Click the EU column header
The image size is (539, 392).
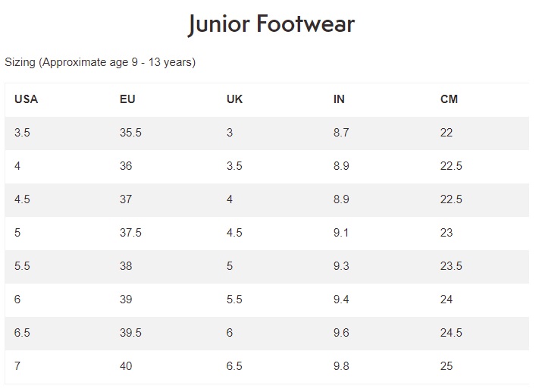coord(127,99)
